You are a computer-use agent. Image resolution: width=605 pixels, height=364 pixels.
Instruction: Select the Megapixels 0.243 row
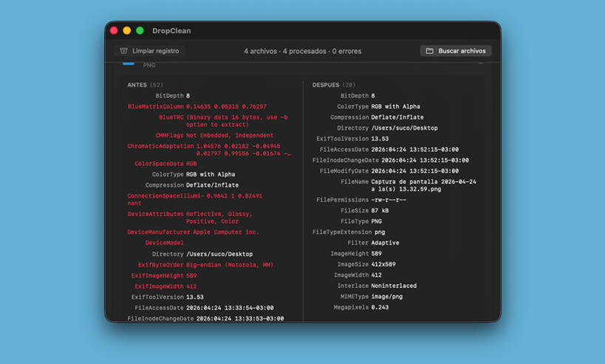pos(361,308)
